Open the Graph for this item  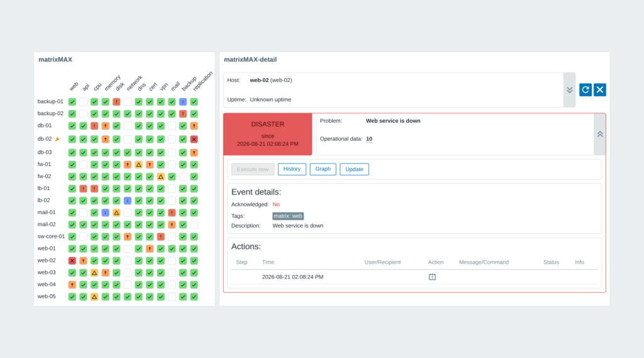click(x=323, y=169)
